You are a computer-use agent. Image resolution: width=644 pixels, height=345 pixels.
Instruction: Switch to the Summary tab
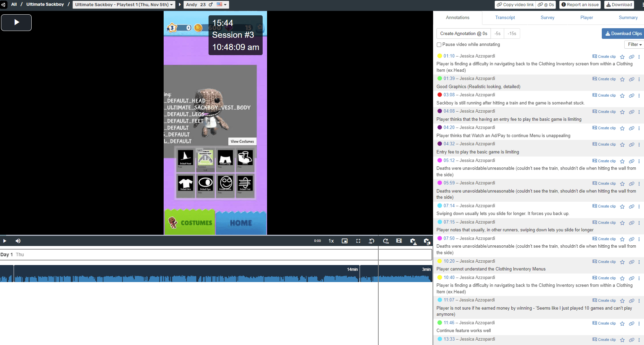point(628,18)
